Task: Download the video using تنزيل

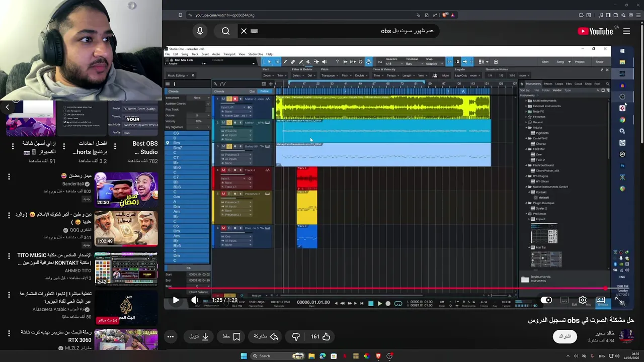Action: tap(199, 336)
